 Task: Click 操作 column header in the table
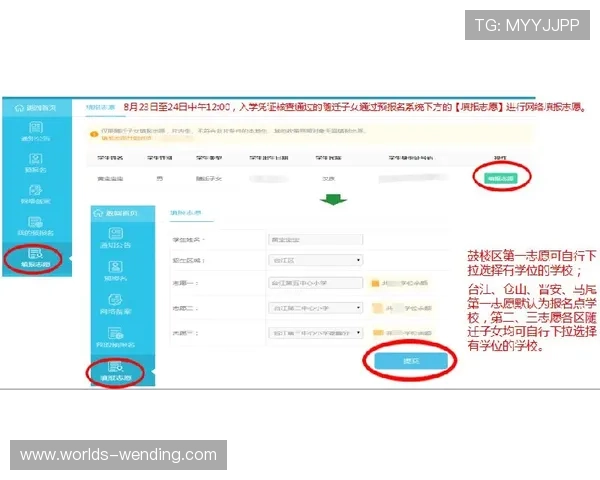(500, 158)
